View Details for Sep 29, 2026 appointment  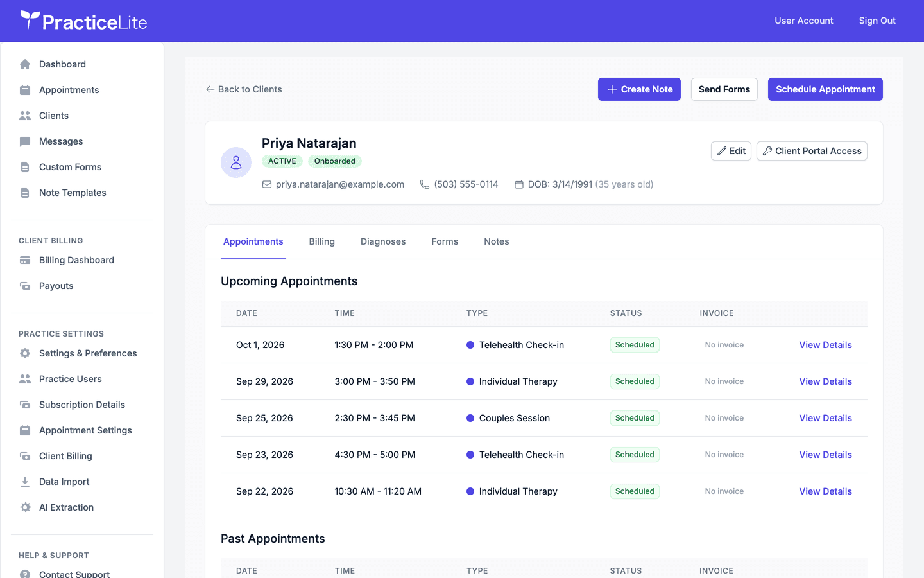coord(825,381)
